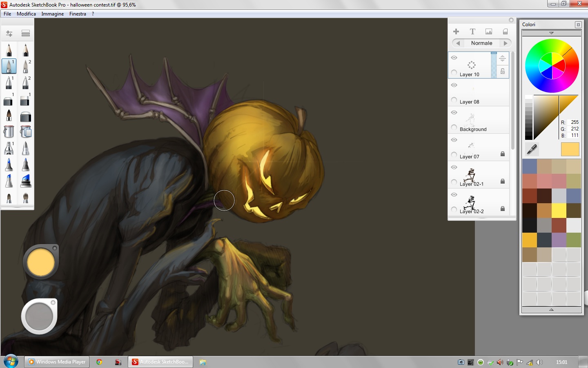588x368 pixels.
Task: Open the Immagine menu
Action: click(53, 14)
